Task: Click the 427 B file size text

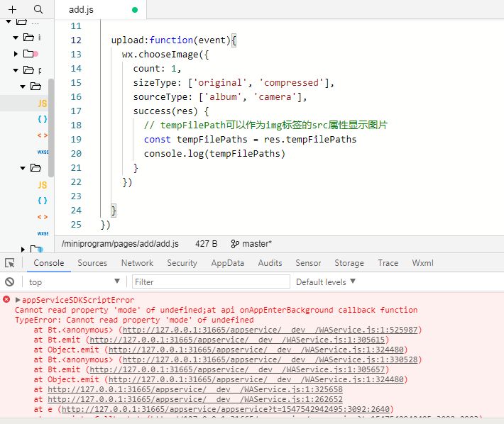Action: tap(207, 244)
